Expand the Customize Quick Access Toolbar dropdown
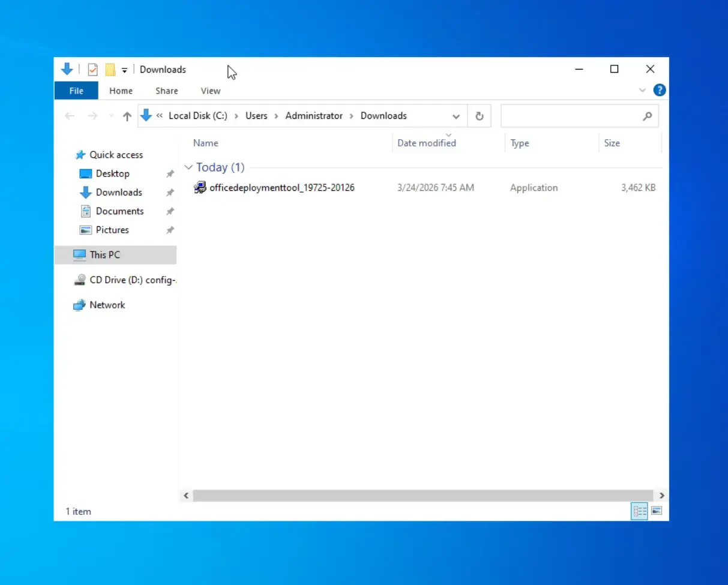The image size is (728, 585). [124, 70]
